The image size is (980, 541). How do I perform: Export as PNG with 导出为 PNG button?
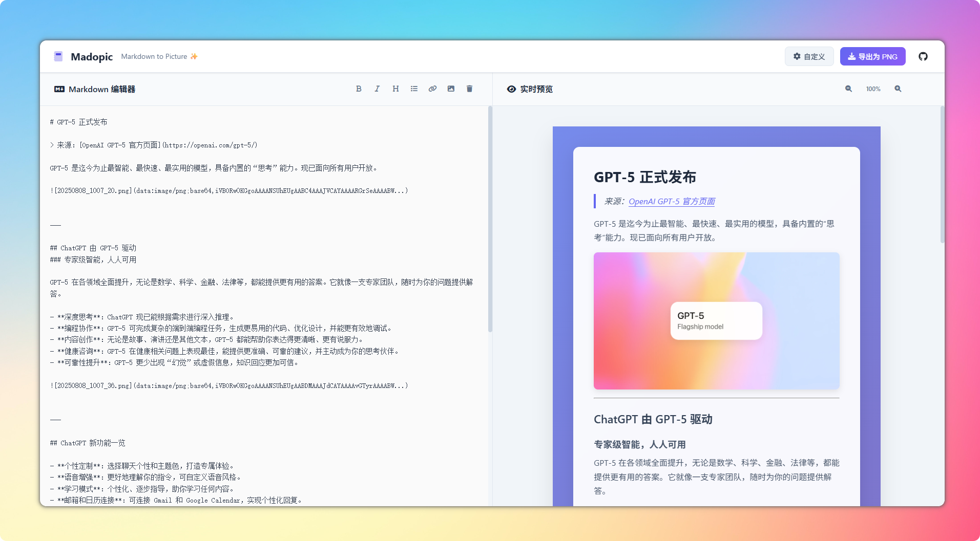872,56
